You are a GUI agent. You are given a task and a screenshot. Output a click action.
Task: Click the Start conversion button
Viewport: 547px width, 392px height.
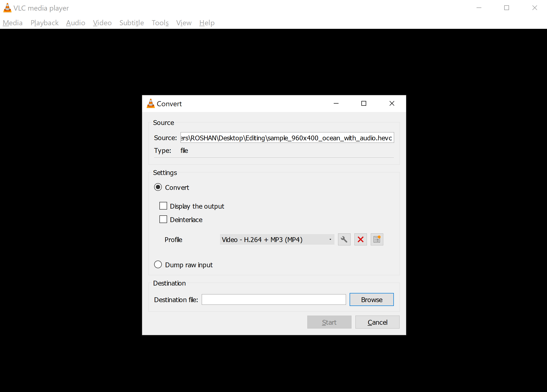pyautogui.click(x=329, y=322)
